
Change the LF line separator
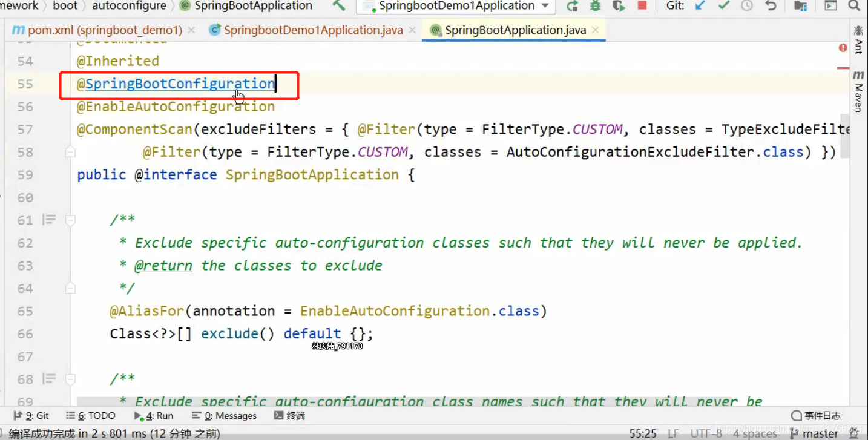tap(673, 433)
